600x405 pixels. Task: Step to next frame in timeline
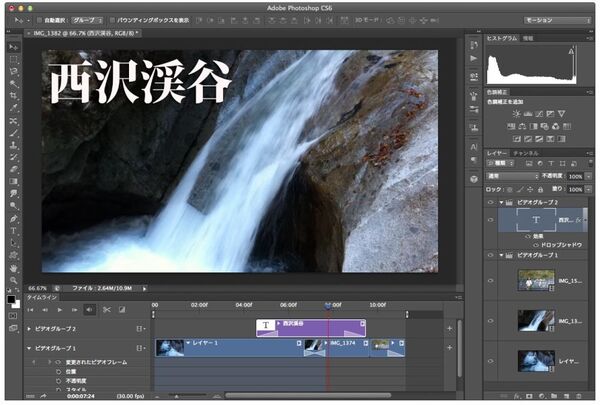tap(75, 310)
